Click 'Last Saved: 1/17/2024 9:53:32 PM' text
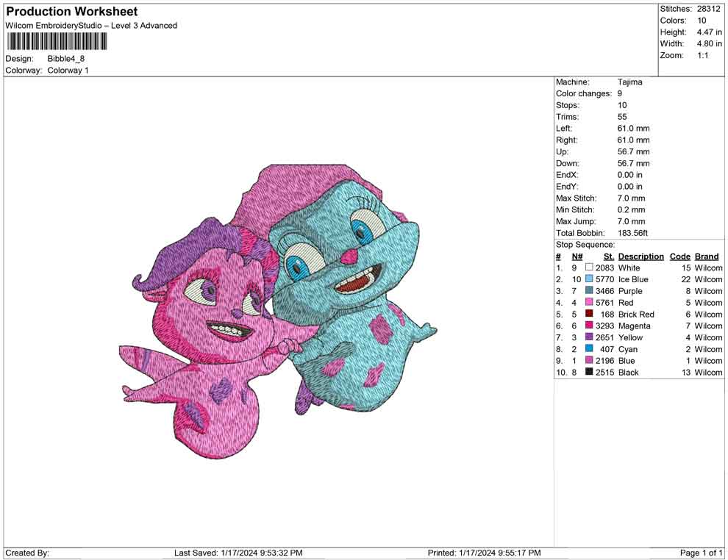The height and width of the screenshot is (560, 728). pos(238,553)
